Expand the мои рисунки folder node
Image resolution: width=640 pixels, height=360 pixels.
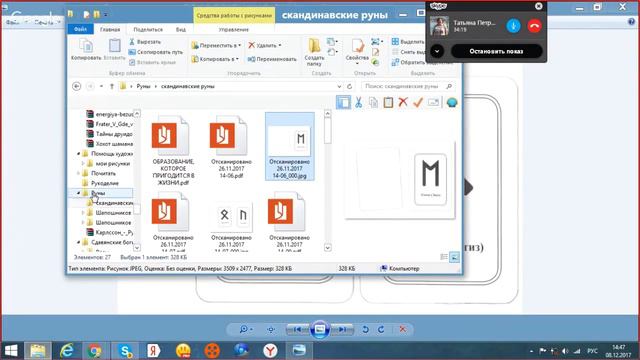(83, 164)
